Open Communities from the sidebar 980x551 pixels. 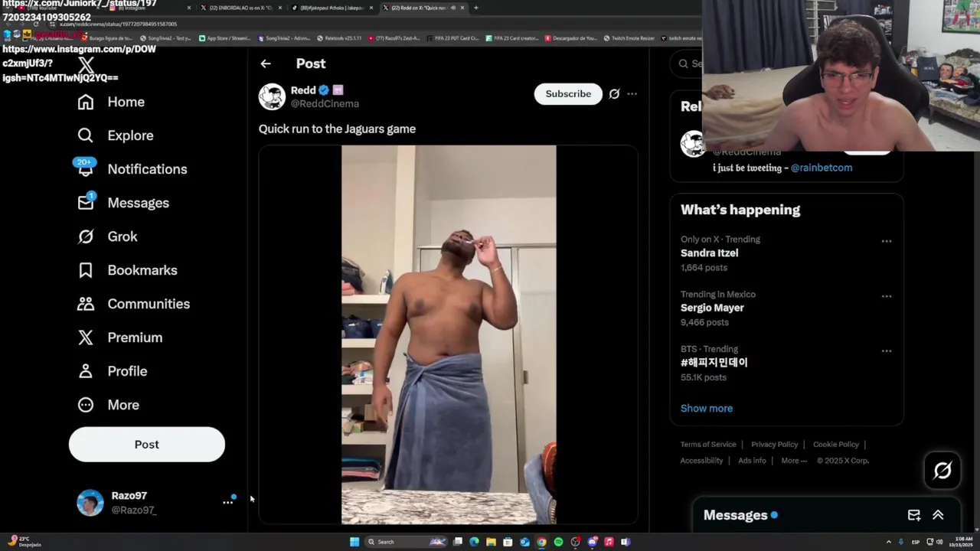133,304
